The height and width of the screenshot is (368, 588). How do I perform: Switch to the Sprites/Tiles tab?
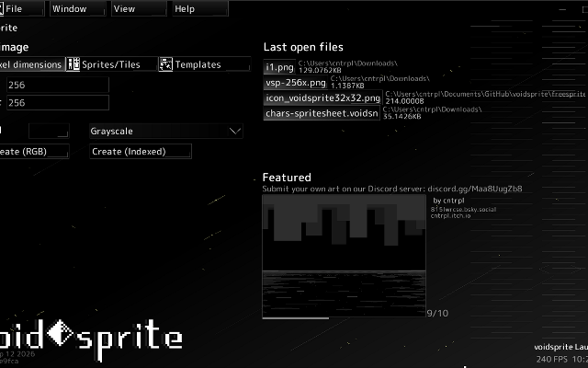tap(111, 64)
